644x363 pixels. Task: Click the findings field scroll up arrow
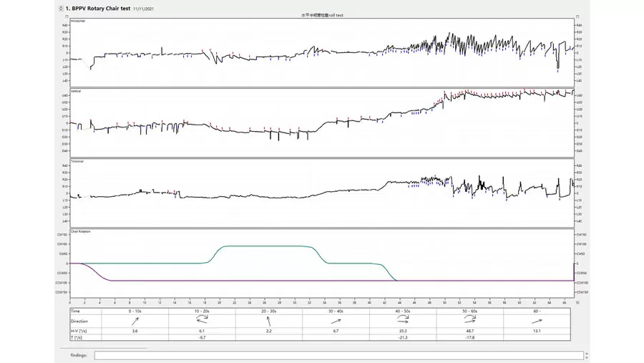tap(587, 353)
